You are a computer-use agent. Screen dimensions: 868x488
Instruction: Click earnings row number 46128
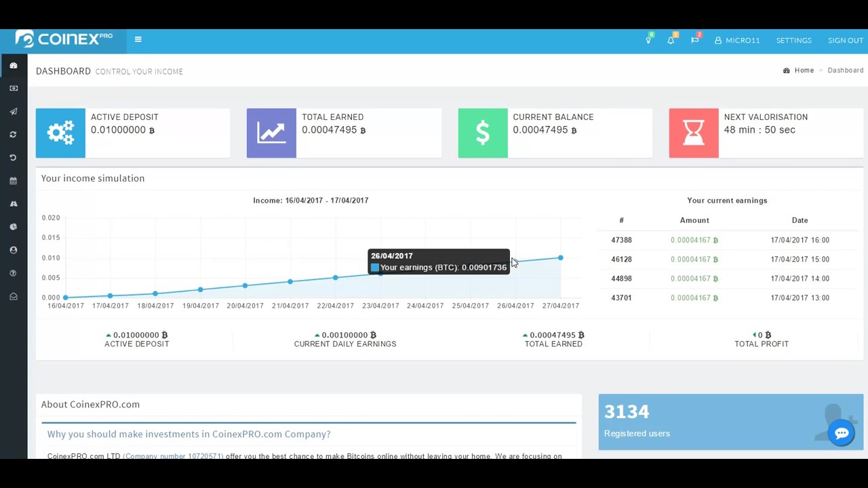click(621, 259)
